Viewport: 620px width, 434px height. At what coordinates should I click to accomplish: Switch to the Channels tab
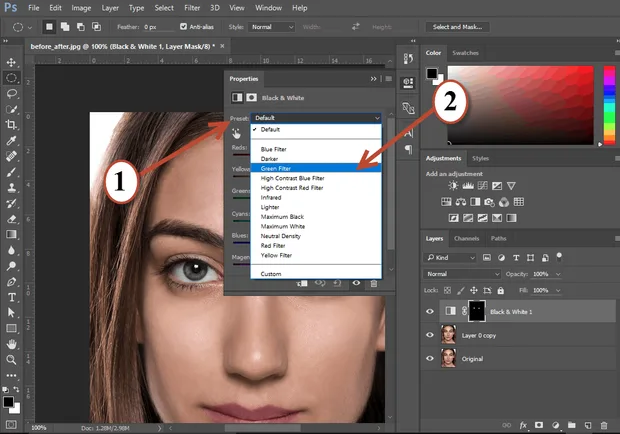[467, 238]
